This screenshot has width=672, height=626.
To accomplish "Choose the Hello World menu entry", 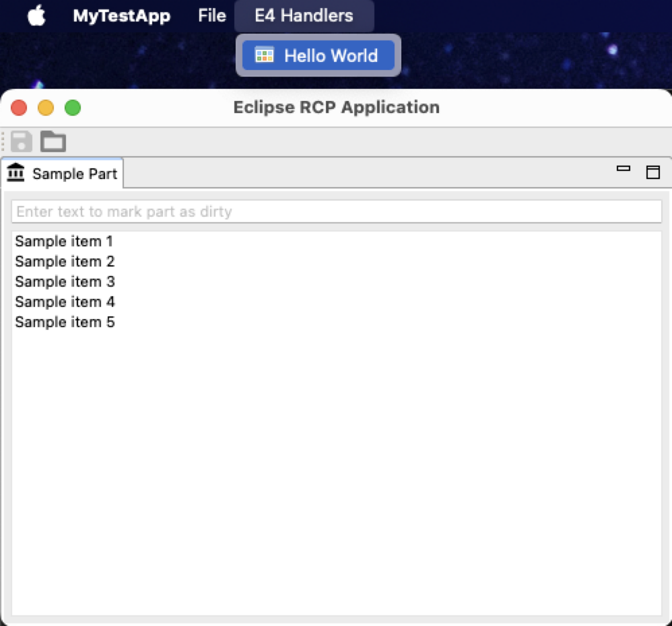I will 318,55.
